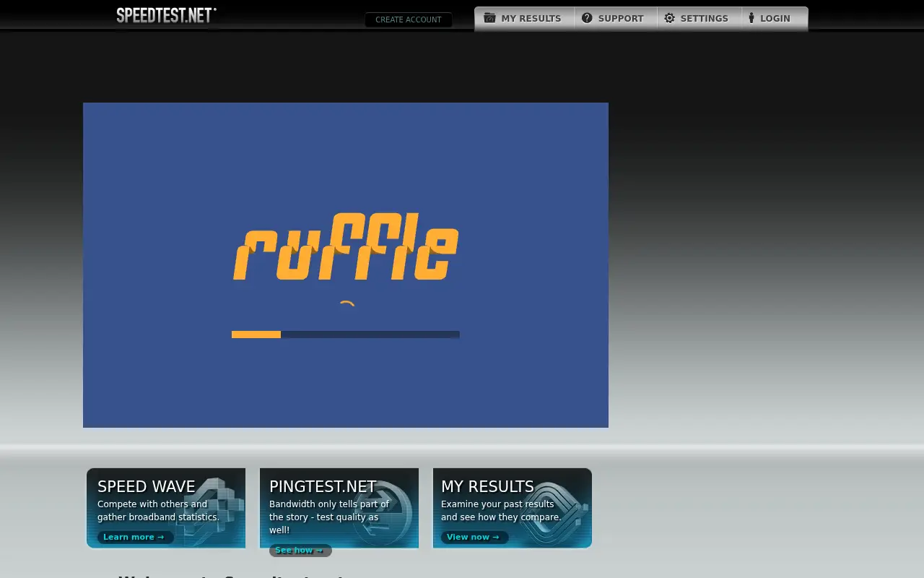The width and height of the screenshot is (924, 578).
Task: Click text 'Compete with others and'
Action: click(x=152, y=504)
